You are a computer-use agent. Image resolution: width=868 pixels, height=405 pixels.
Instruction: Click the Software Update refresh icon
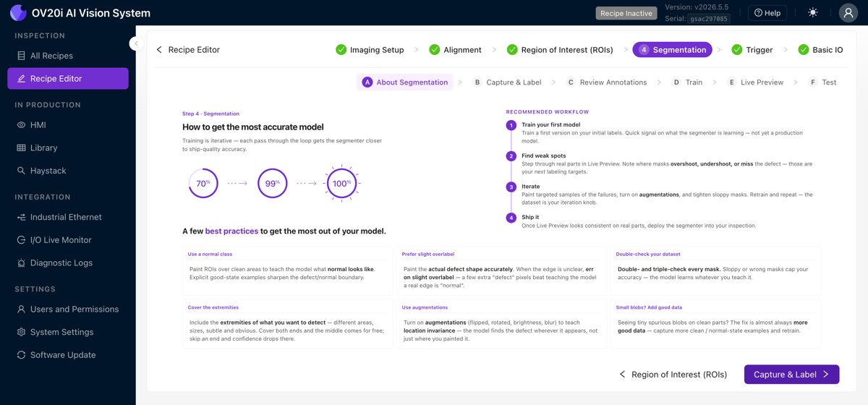21,355
